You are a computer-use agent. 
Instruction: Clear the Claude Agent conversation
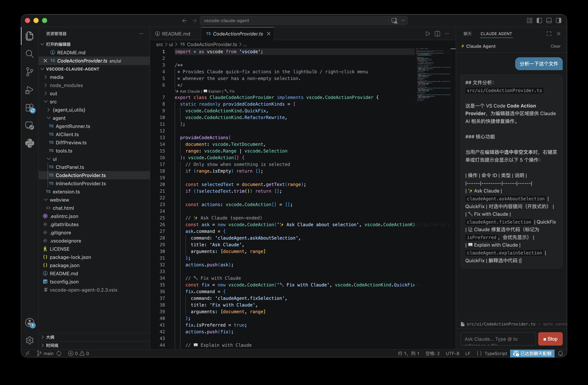tap(555, 46)
